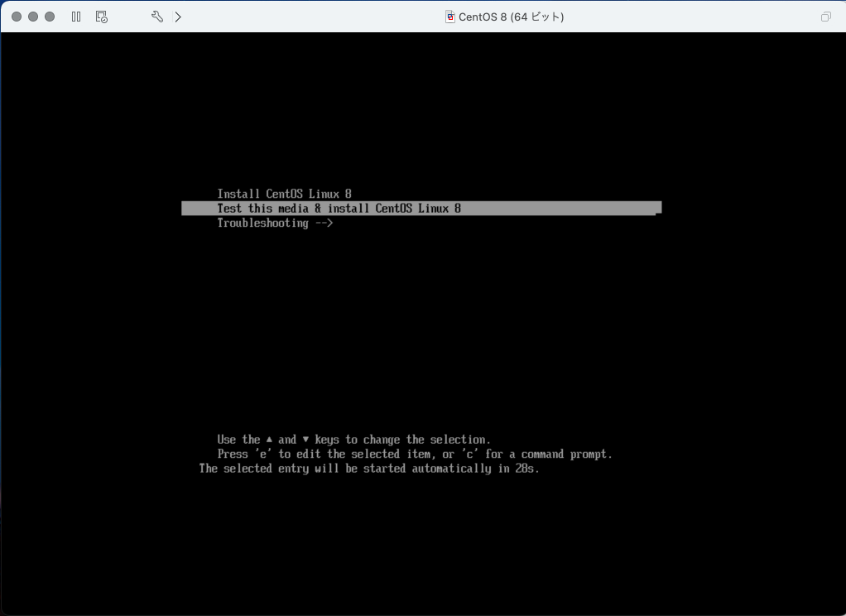Minimize the VM window
Image resolution: width=846 pixels, height=616 pixels.
33,17
